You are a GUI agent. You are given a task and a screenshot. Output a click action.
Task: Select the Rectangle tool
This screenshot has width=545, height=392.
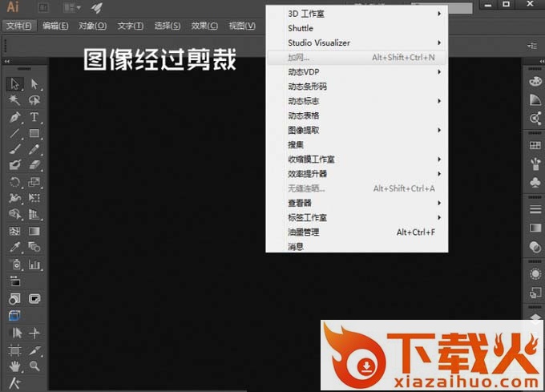(x=34, y=133)
